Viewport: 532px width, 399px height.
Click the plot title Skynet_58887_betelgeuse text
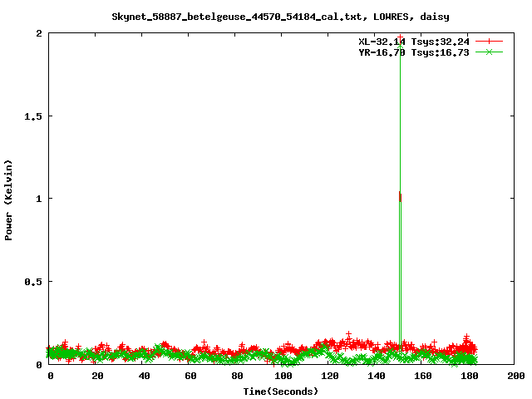point(281,17)
